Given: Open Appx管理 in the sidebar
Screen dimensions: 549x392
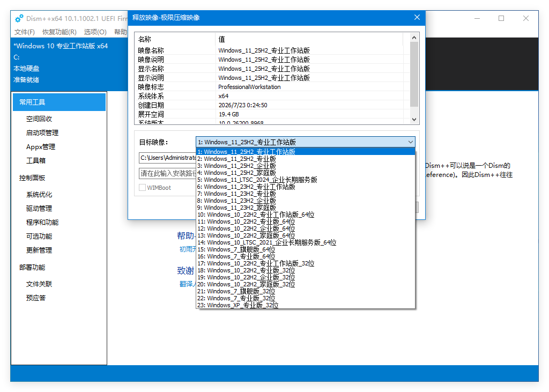Looking at the screenshot, I should [41, 147].
